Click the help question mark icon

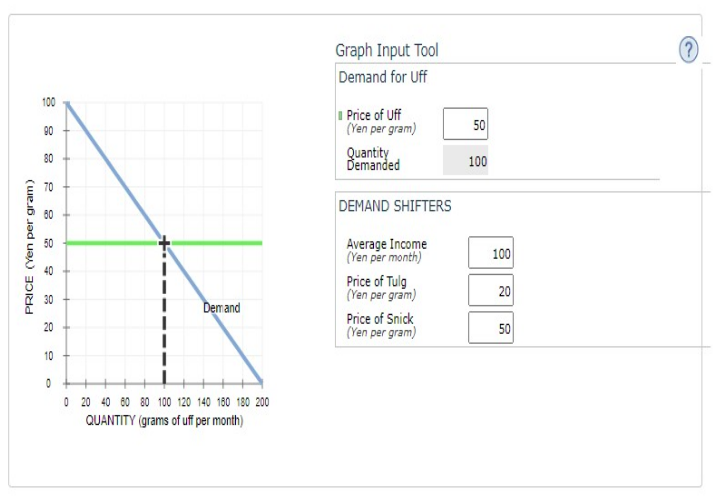coord(688,50)
